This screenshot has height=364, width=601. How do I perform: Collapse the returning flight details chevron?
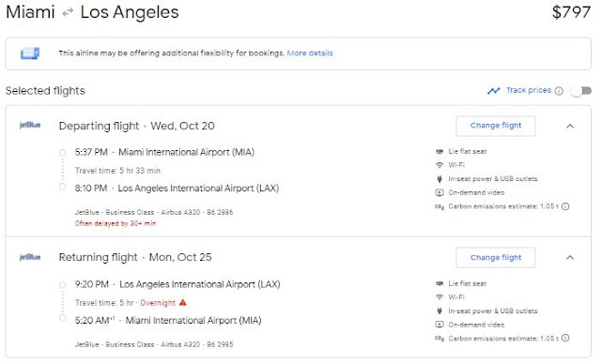(570, 258)
